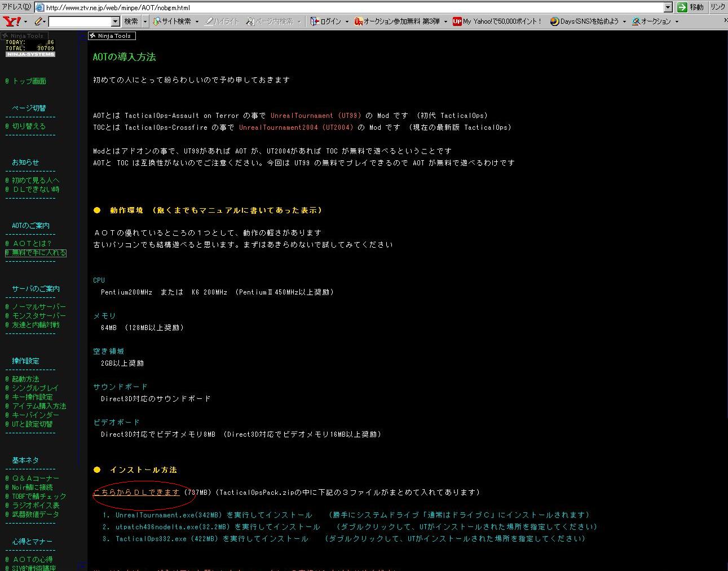Click the green Go arrow icon beside address bar
The height and width of the screenshot is (571, 728).
(682, 7)
